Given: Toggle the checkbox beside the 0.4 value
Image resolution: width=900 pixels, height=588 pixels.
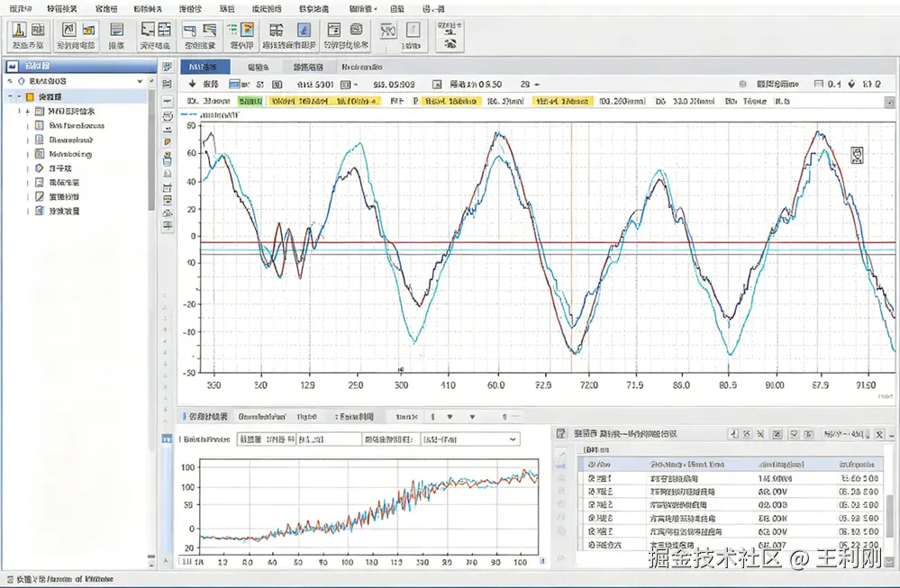Looking at the screenshot, I should coord(818,84).
